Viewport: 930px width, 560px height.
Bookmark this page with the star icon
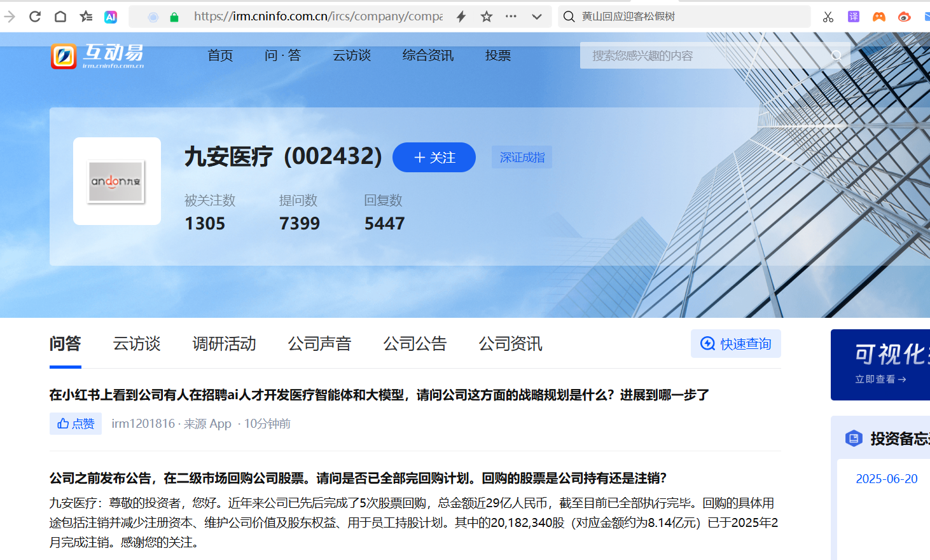487,17
